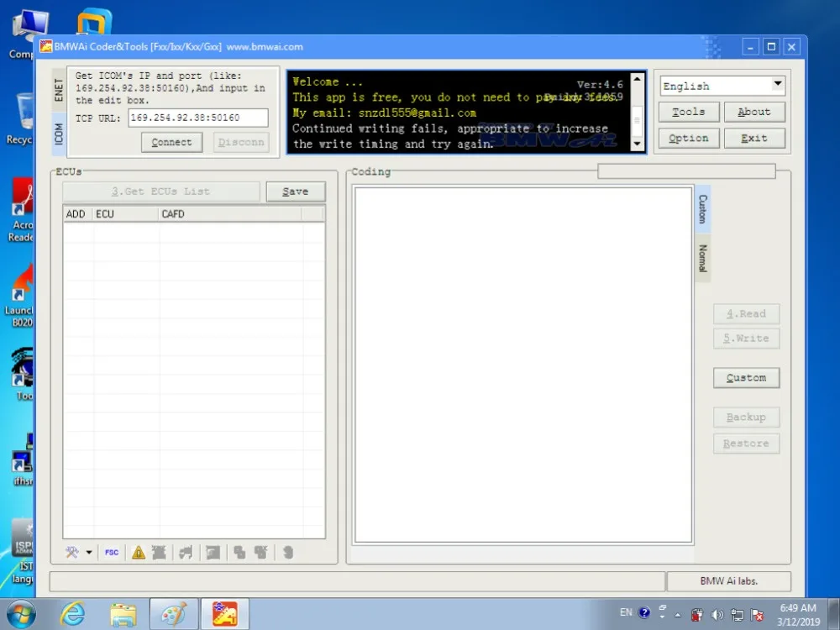Click the Option button
The height and width of the screenshot is (630, 840).
(x=688, y=139)
